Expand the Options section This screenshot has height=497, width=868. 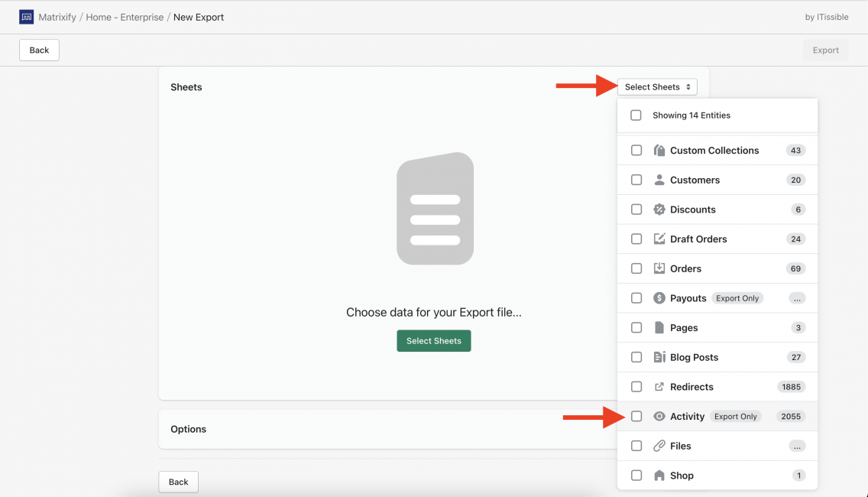tap(188, 429)
